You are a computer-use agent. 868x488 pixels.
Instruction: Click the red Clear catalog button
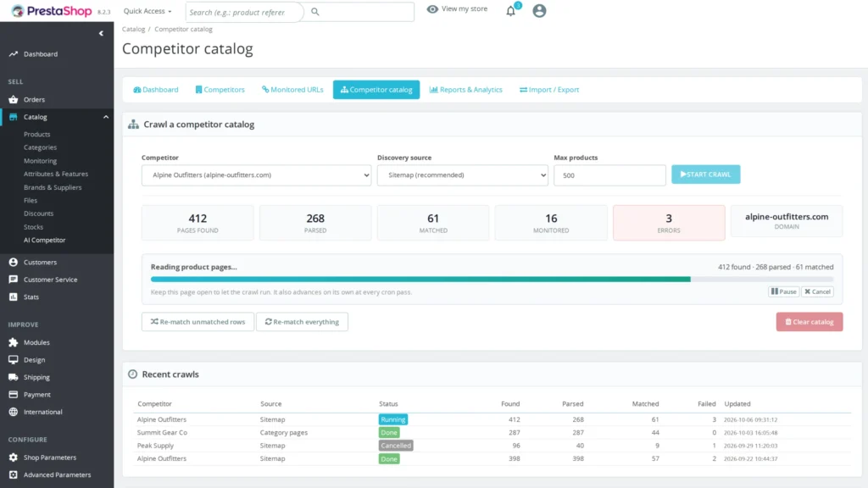tap(810, 321)
